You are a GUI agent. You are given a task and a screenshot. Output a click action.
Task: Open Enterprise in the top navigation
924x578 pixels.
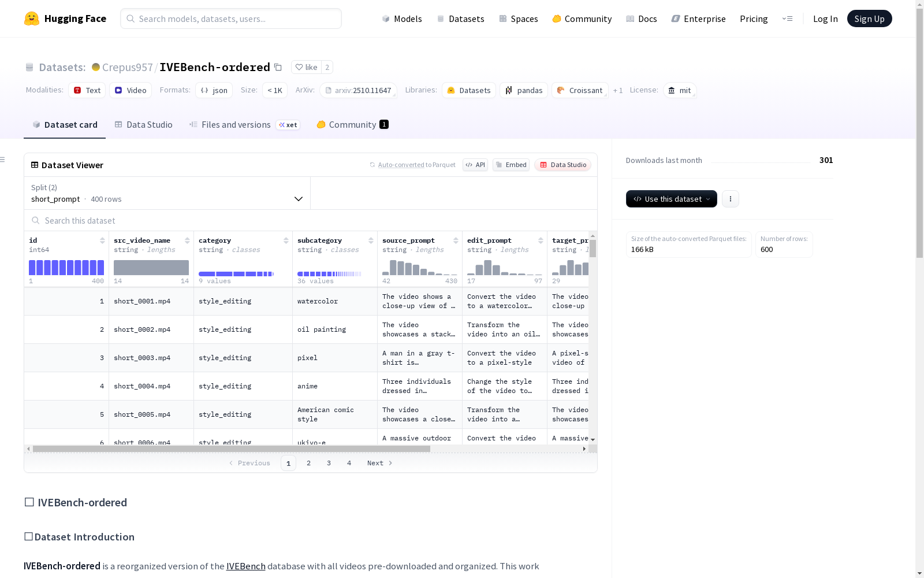(x=698, y=18)
